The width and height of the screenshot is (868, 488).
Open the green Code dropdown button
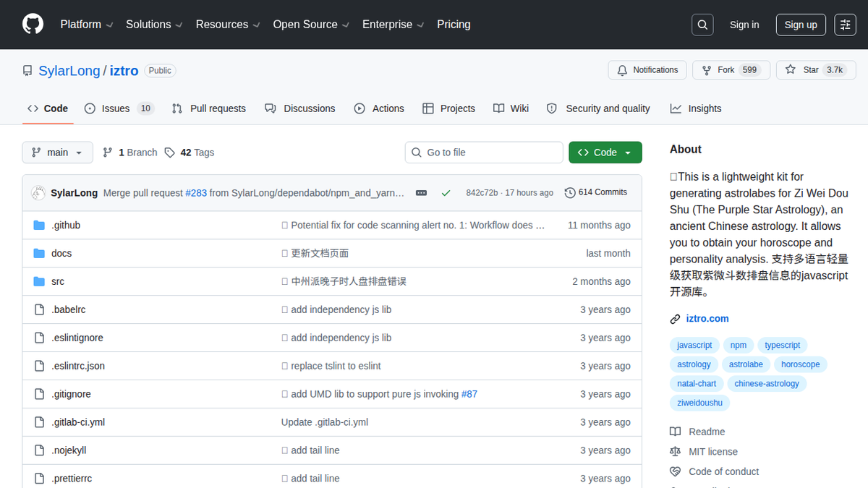pos(605,153)
